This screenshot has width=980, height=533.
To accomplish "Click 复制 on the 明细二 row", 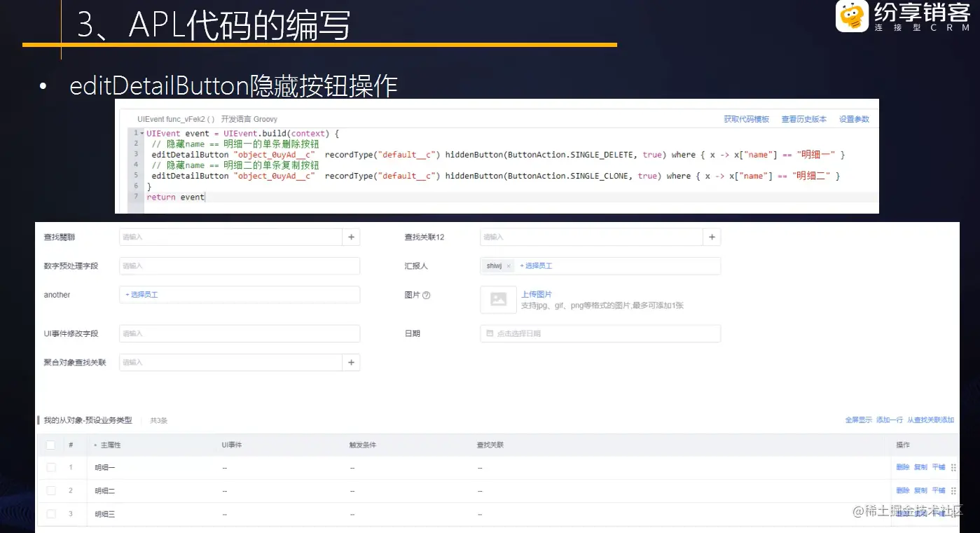I will (920, 490).
